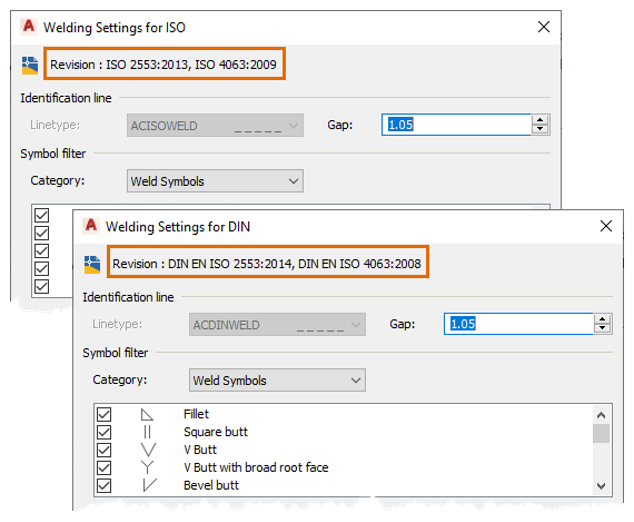Open Category dropdown in DIN dialog

tap(277, 381)
